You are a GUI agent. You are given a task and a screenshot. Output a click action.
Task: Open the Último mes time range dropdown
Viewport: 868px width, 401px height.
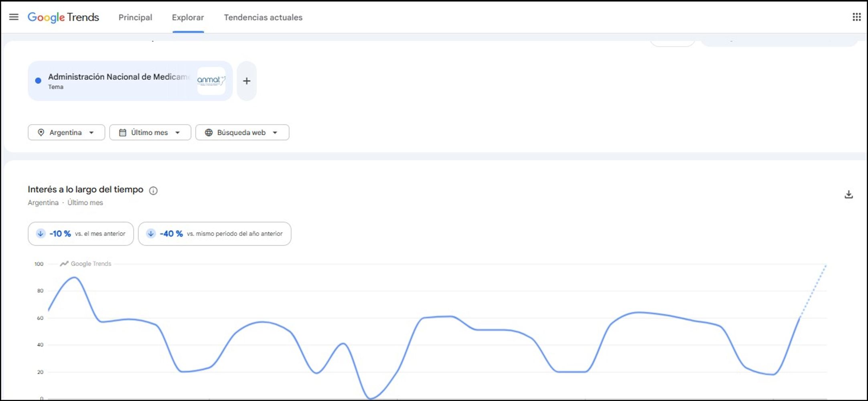pyautogui.click(x=150, y=132)
